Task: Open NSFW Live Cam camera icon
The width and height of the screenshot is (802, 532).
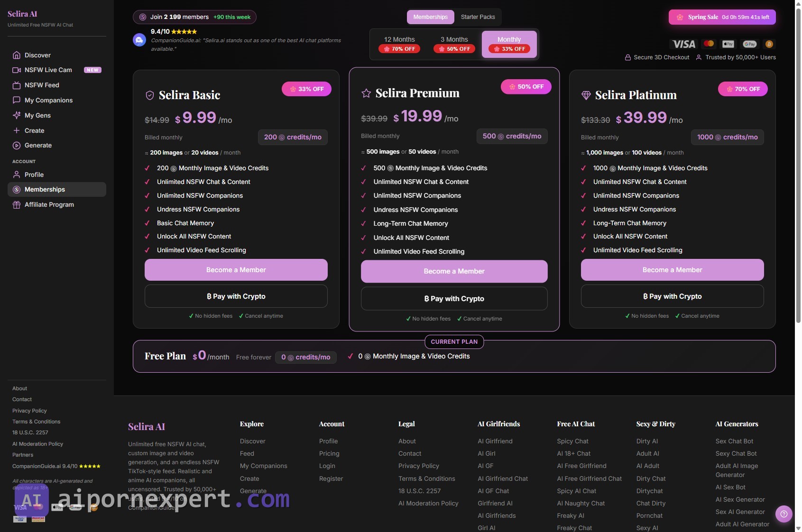Action: 17,70
